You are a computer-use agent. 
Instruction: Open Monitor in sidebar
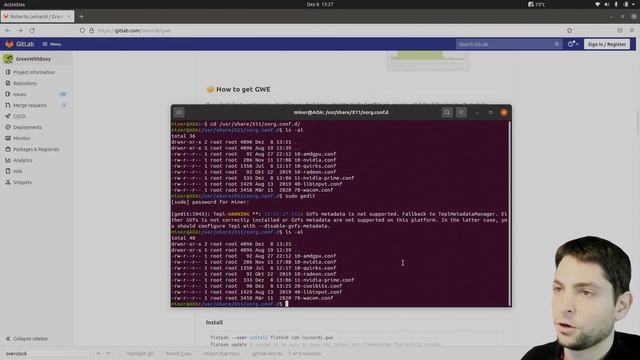(22, 138)
